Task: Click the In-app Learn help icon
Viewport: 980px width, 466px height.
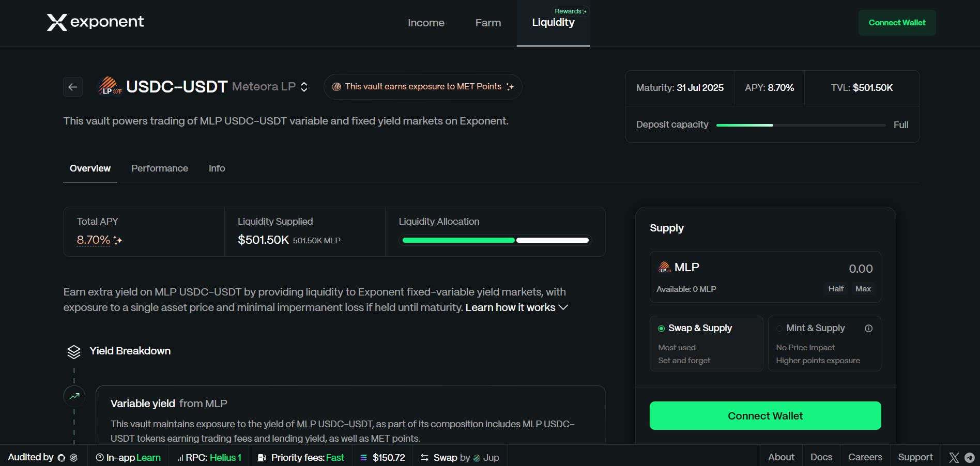Action: [x=100, y=458]
